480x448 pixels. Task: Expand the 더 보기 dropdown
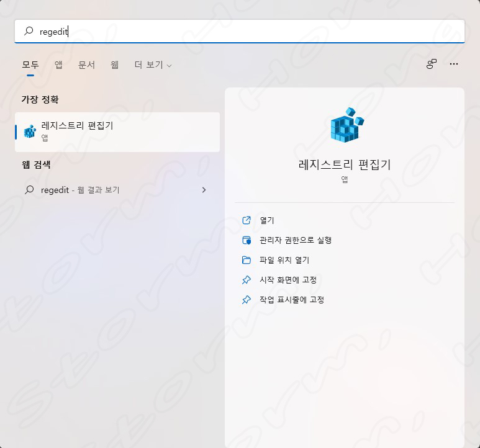point(153,65)
